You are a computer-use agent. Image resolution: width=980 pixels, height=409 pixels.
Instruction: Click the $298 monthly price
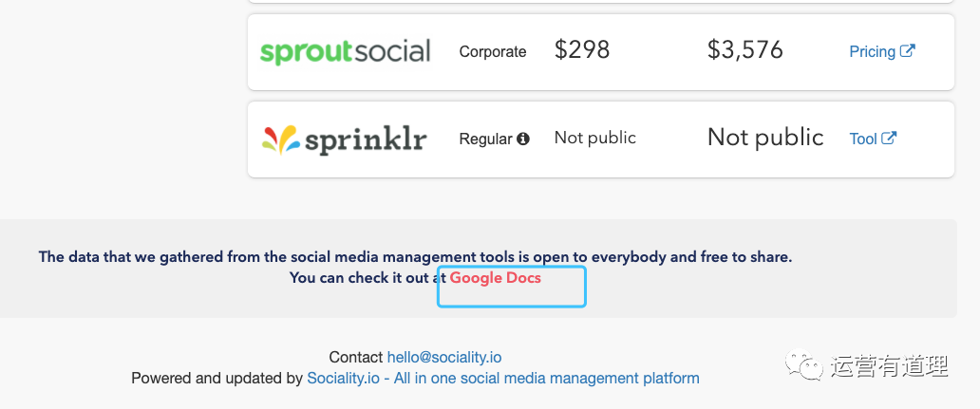point(582,50)
